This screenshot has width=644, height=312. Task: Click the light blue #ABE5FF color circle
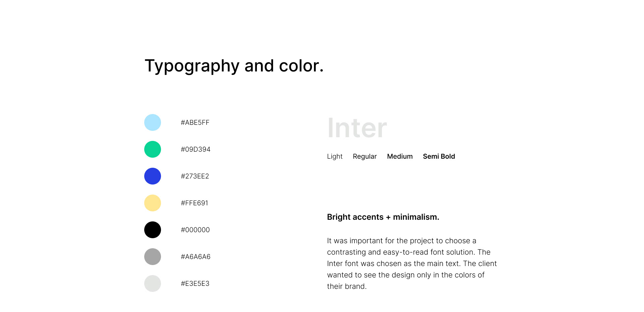pyautogui.click(x=153, y=122)
